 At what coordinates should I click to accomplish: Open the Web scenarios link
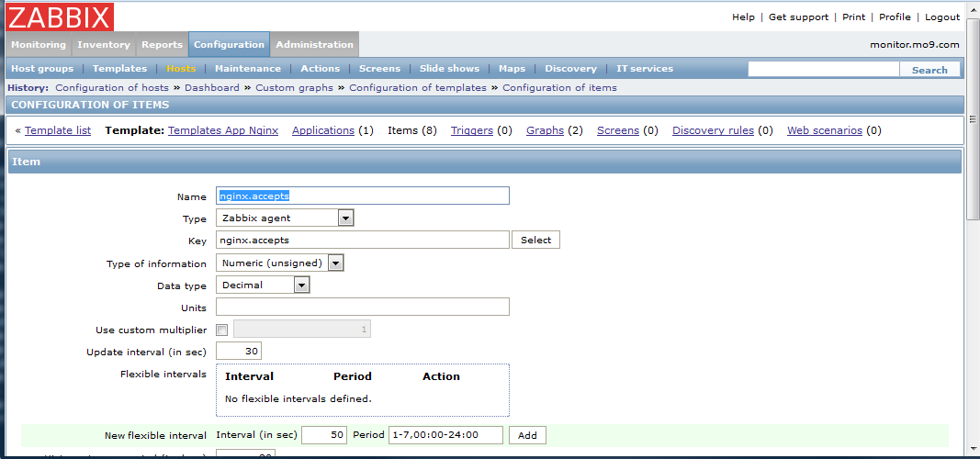[x=825, y=130]
